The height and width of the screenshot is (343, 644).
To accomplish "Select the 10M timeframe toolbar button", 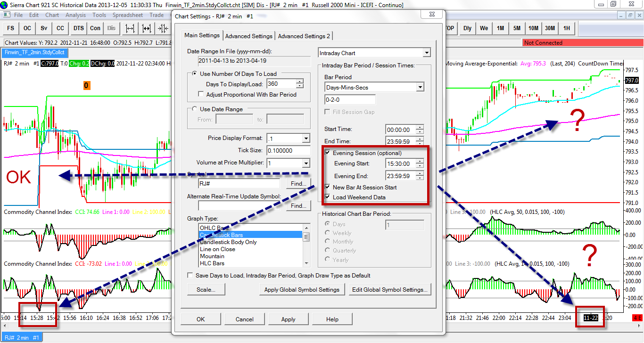I will (x=533, y=28).
